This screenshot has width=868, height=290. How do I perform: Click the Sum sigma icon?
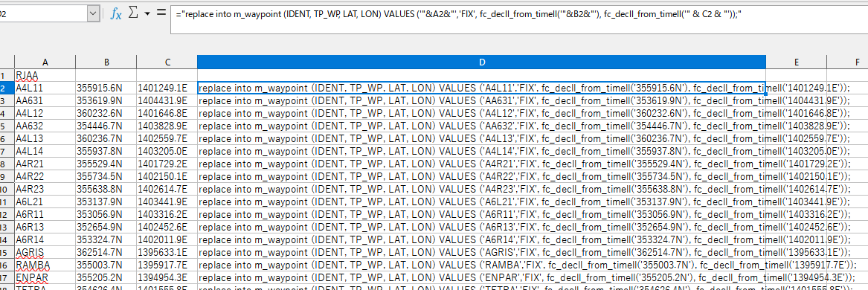coord(133,13)
